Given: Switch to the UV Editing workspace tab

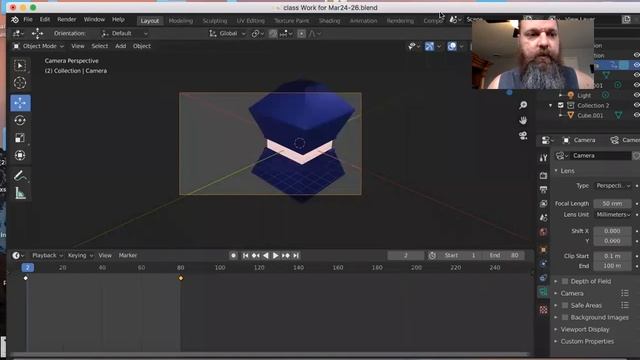Looking at the screenshot, I should point(251,21).
